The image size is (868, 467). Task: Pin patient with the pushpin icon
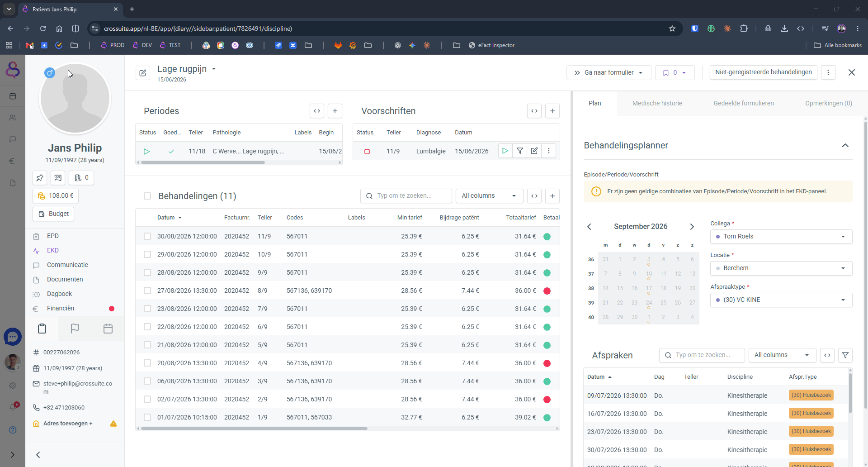[x=40, y=178]
